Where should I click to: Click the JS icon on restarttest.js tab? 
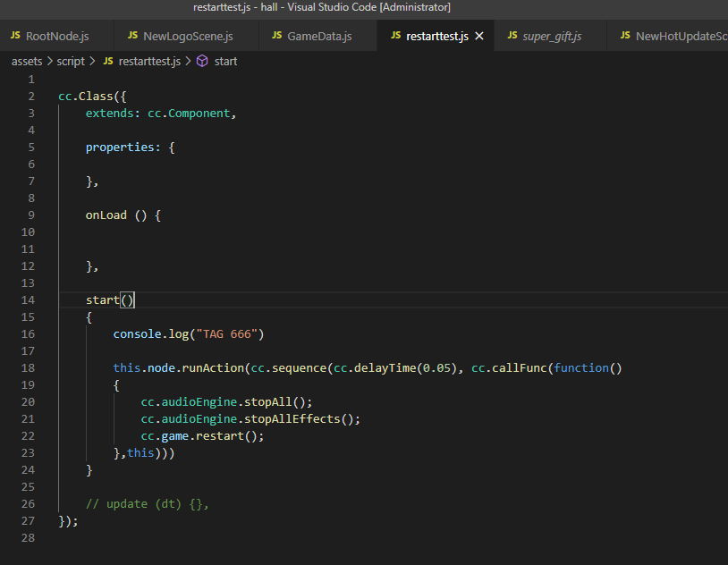[x=395, y=35]
